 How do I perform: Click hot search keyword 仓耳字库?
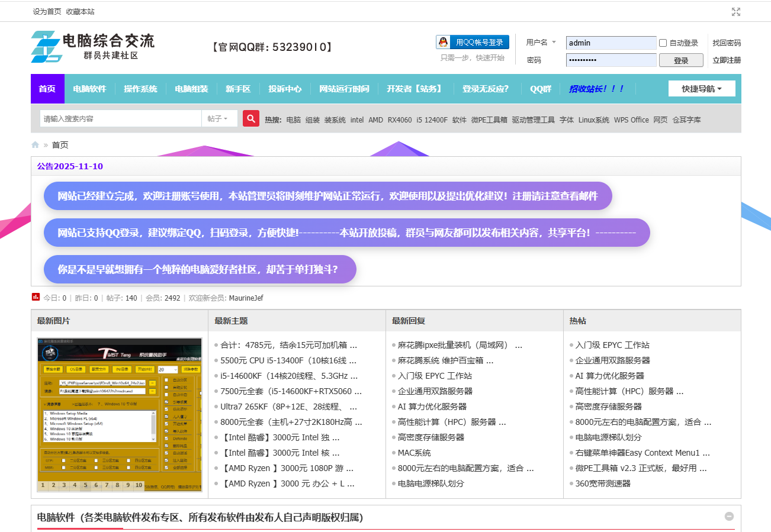pyautogui.click(x=686, y=120)
